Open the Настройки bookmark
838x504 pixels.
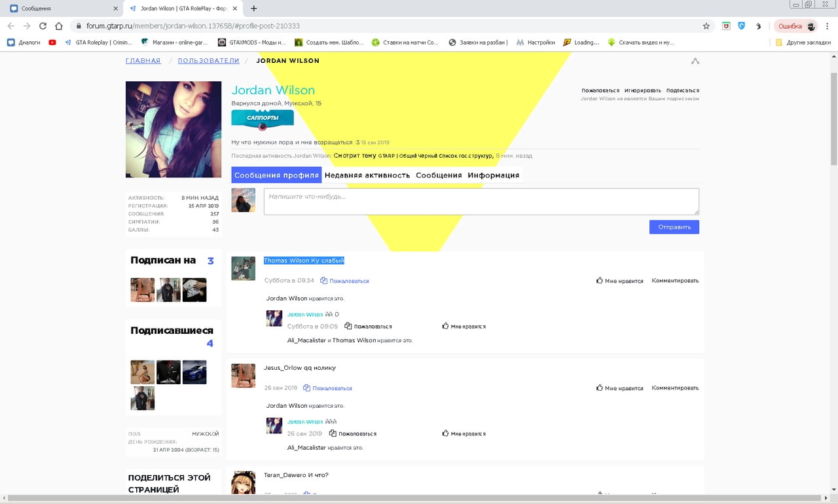(x=536, y=43)
